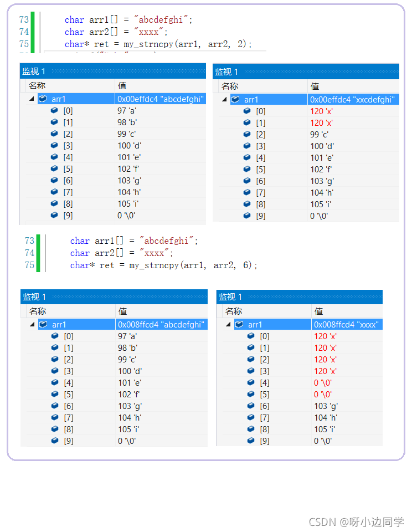
Task: Click cube icon of [4] in top-right watch panel
Action: click(x=247, y=158)
